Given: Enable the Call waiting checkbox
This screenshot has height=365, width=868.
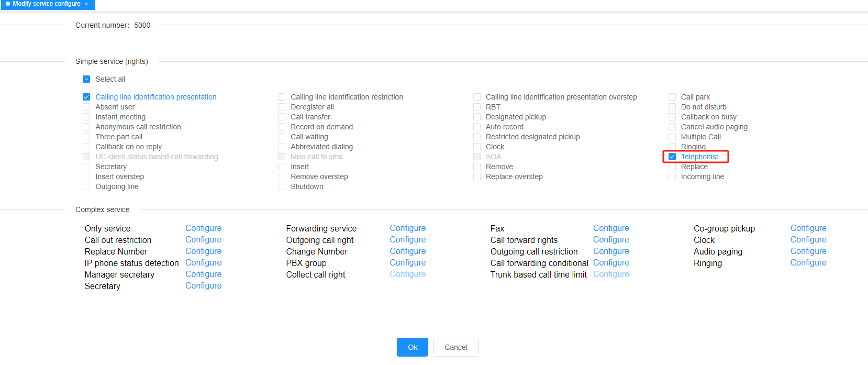Looking at the screenshot, I should tap(282, 137).
